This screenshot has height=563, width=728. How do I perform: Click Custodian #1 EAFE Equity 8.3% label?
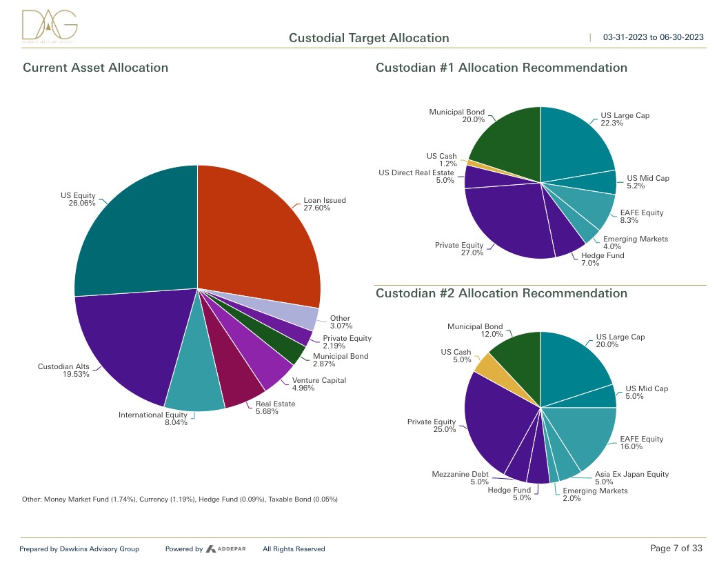point(641,216)
